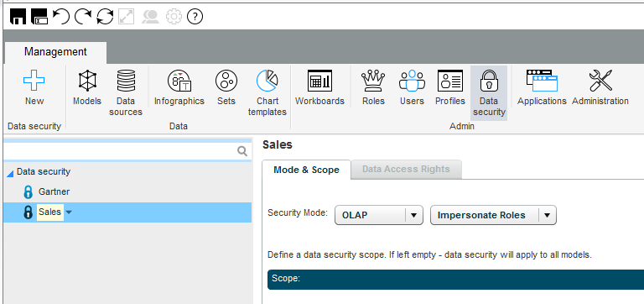This screenshot has height=304, width=644.
Task: Click the Save icon in top toolbar
Action: (x=18, y=17)
